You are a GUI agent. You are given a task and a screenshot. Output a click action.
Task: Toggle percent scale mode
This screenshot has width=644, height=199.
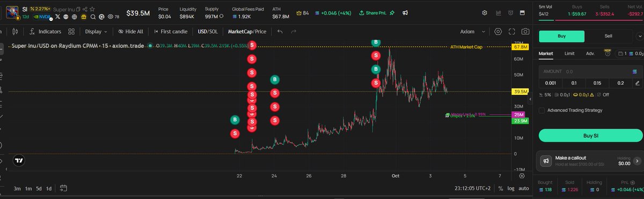501,188
